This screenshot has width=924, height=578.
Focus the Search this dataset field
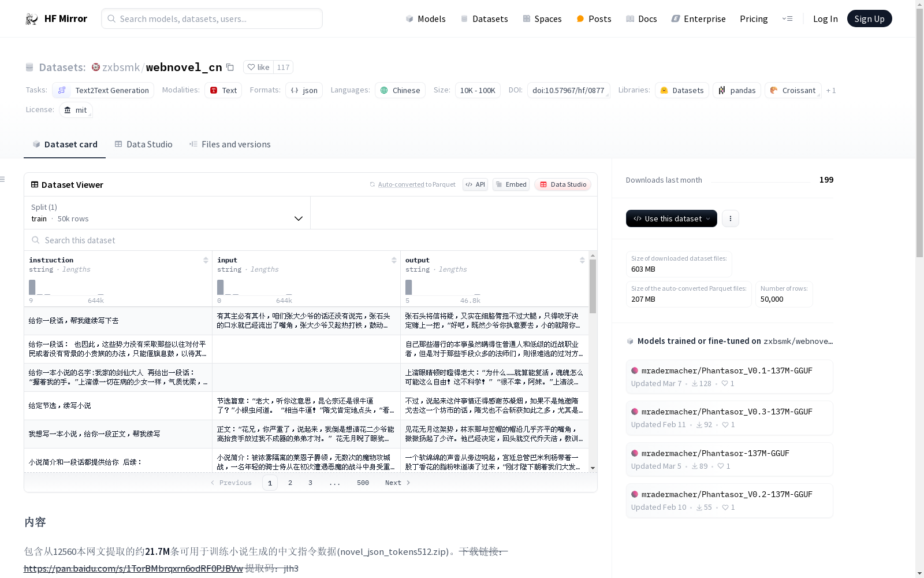coord(311,240)
